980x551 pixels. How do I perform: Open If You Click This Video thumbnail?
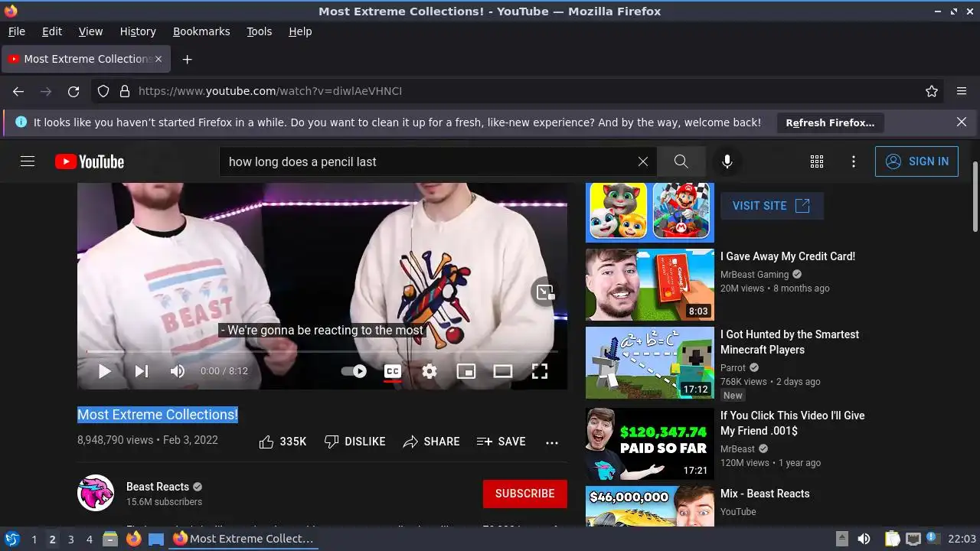coord(650,444)
